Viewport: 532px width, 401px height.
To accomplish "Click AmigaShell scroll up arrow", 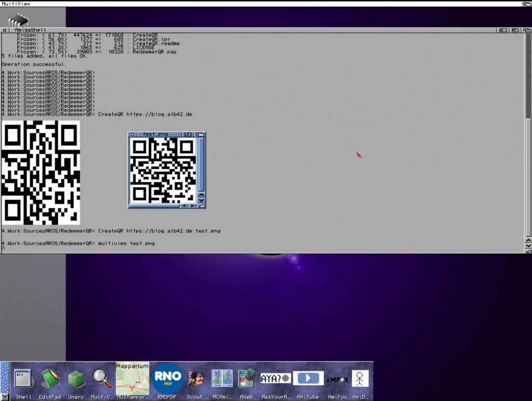I will pyautogui.click(x=528, y=240).
